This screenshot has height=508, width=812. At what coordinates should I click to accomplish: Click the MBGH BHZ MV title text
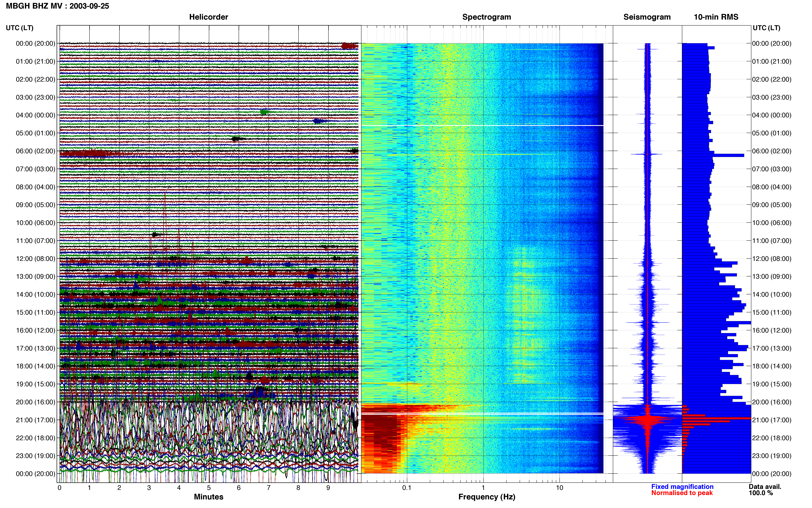pos(57,6)
